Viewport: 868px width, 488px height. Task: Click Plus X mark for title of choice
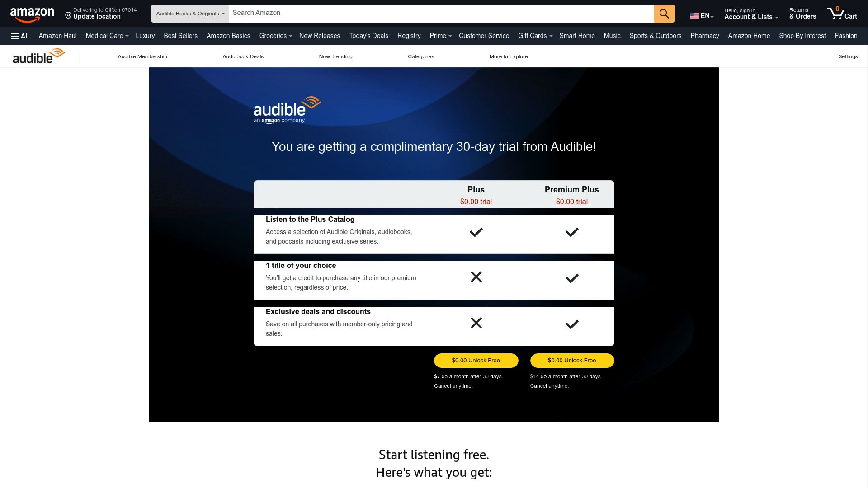tap(476, 277)
